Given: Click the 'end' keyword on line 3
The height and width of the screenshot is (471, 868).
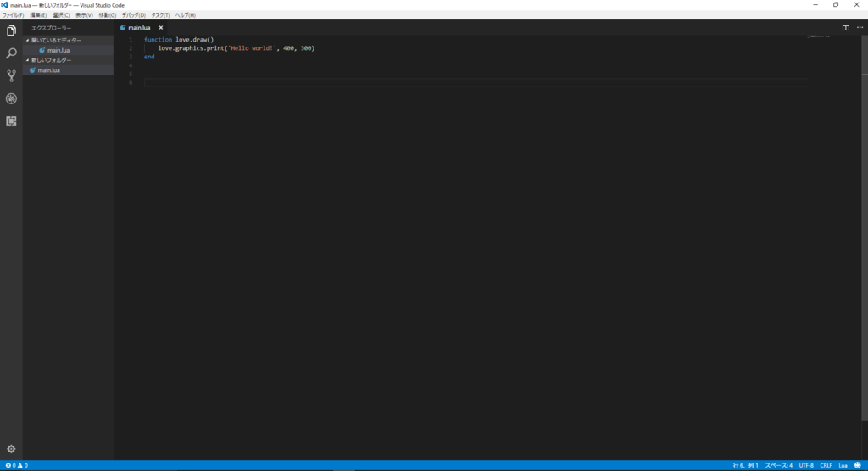Looking at the screenshot, I should [149, 57].
